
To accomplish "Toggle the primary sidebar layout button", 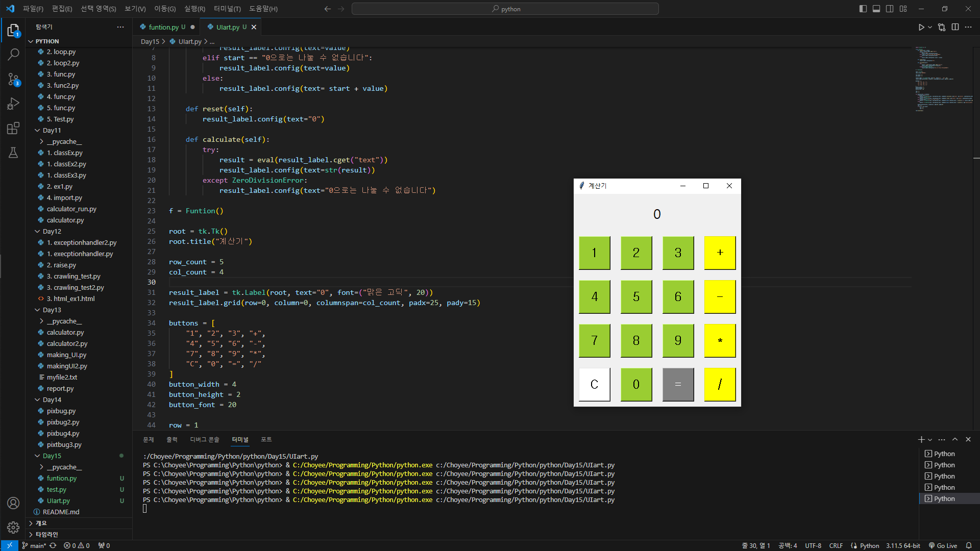I will (863, 9).
